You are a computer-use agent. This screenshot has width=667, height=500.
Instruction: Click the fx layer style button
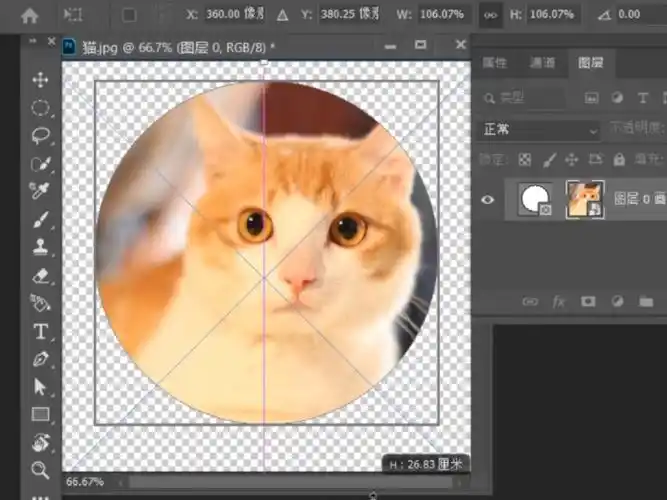coord(558,300)
